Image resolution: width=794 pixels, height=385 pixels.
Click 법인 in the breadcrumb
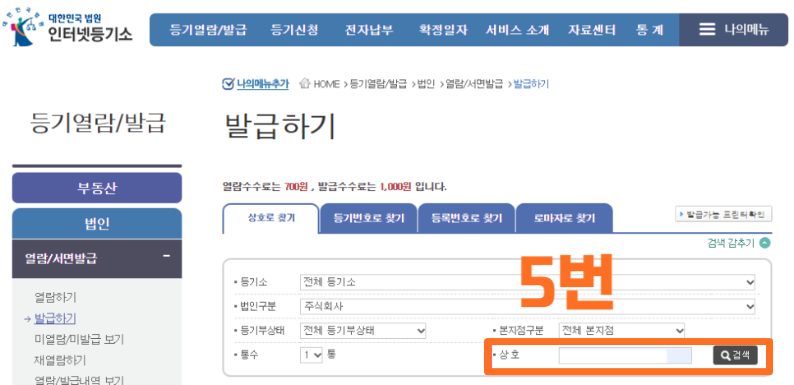click(x=426, y=84)
